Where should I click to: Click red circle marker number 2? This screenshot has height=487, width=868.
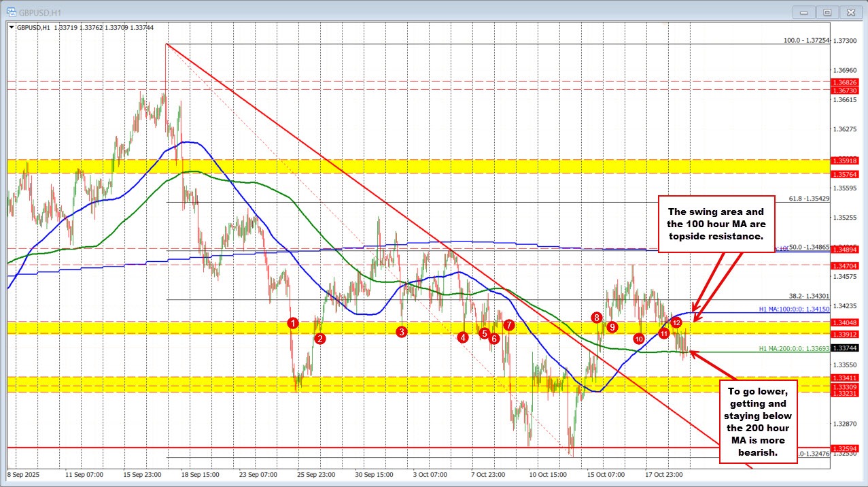(320, 338)
